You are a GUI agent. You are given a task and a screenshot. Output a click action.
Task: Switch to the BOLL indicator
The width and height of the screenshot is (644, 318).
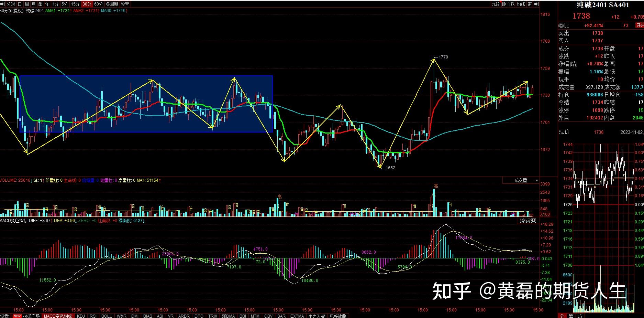[107, 316]
